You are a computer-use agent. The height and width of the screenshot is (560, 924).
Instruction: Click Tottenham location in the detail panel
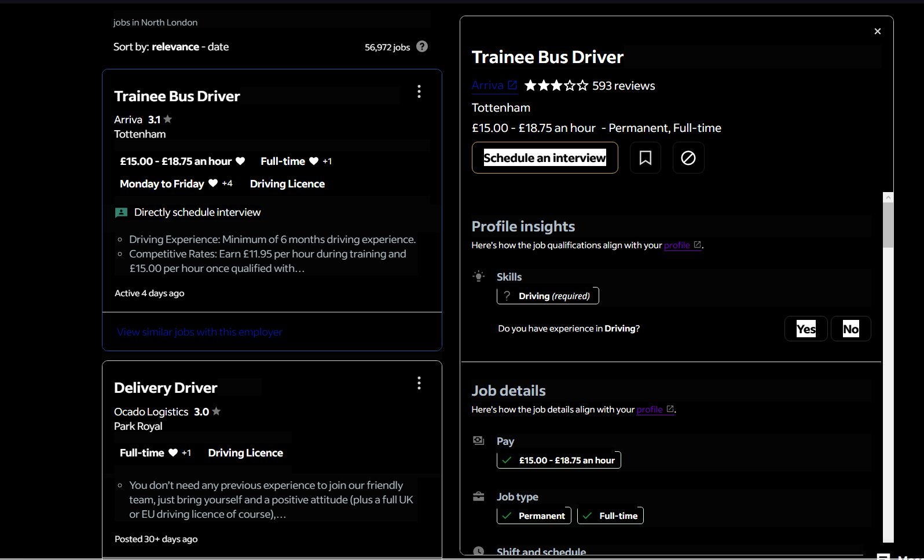[501, 108]
